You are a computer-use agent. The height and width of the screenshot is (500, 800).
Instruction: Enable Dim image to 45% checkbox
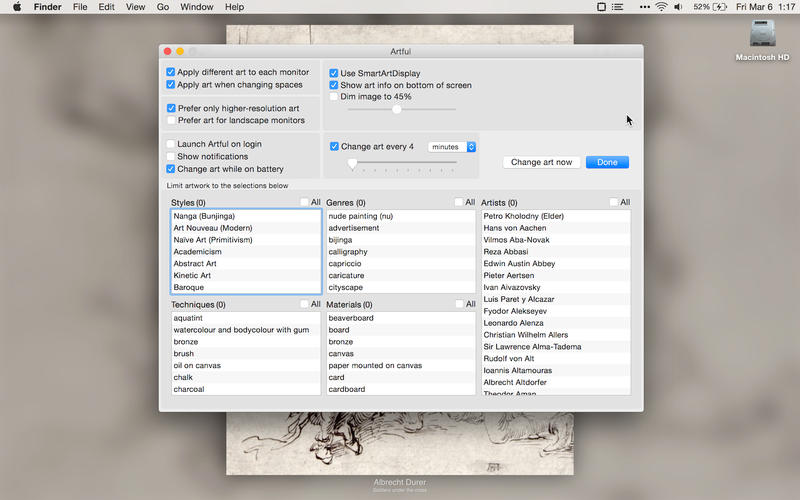point(334,96)
